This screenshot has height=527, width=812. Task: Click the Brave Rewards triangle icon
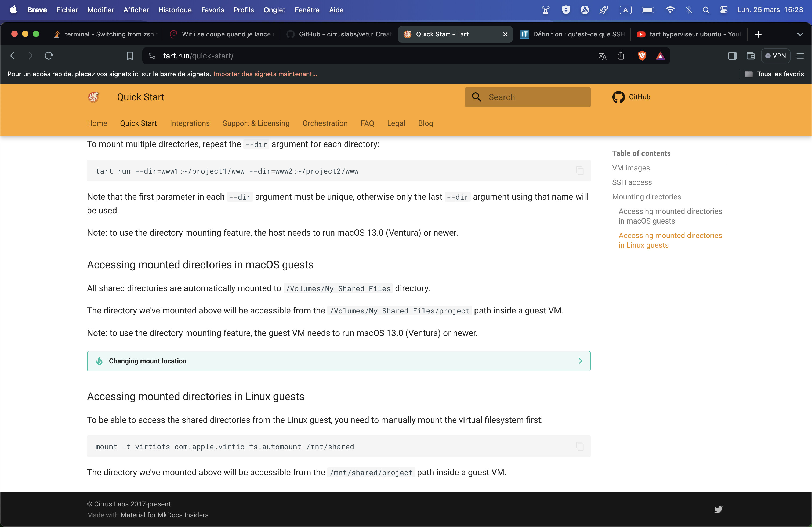click(x=660, y=56)
